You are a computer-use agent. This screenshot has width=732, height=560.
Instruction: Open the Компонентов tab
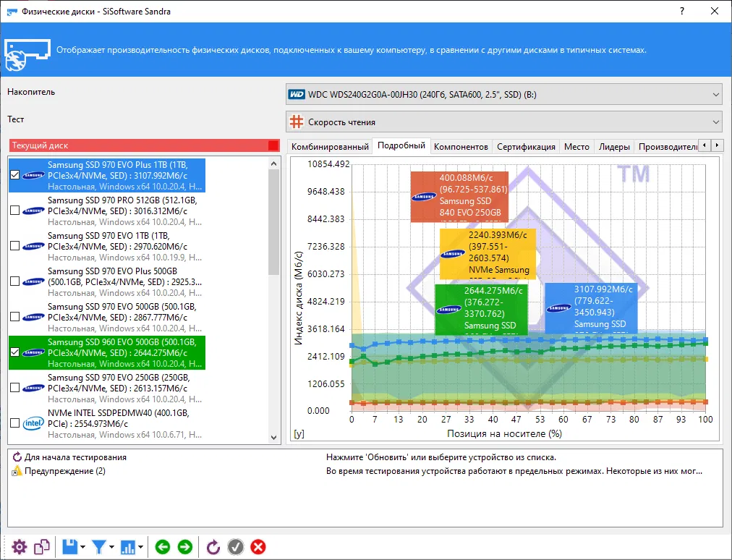[x=461, y=147]
